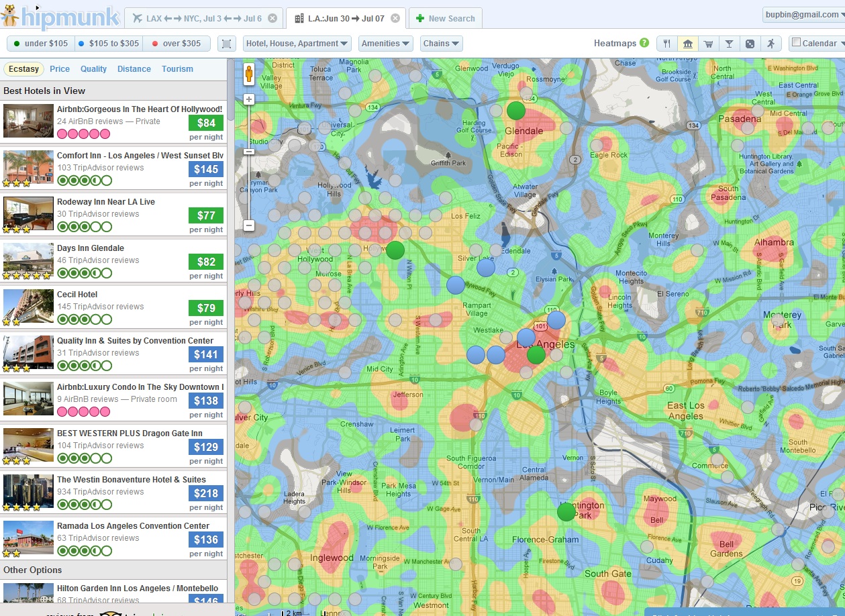The image size is (845, 616).
Task: Expand the Amenities dropdown
Action: pyautogui.click(x=386, y=44)
